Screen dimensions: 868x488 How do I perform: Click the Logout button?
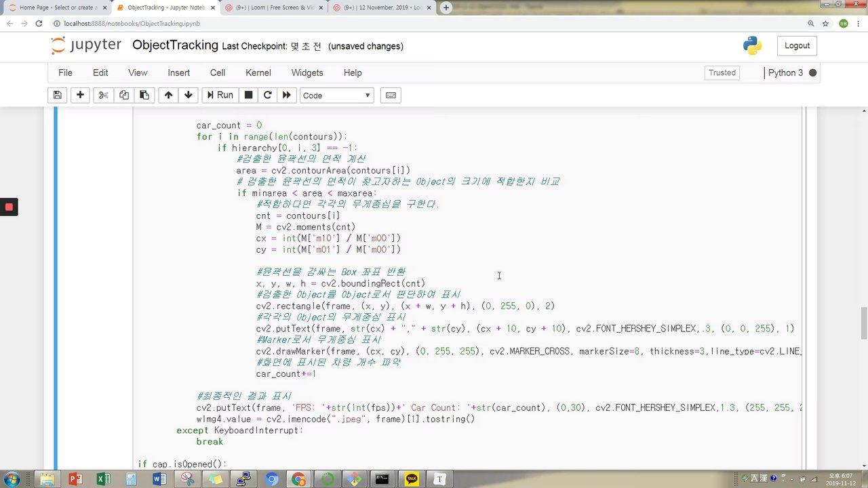click(x=797, y=46)
